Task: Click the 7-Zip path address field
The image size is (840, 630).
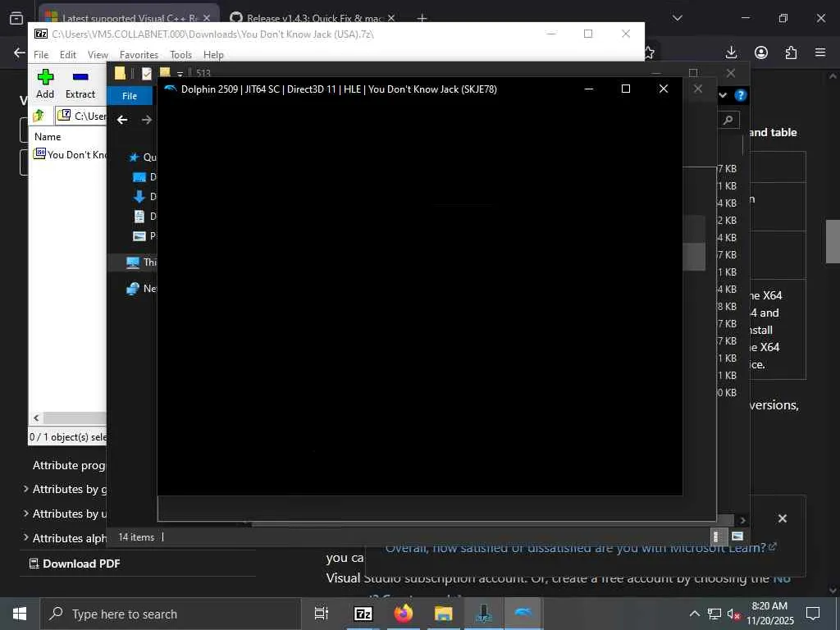Action: [x=82, y=116]
